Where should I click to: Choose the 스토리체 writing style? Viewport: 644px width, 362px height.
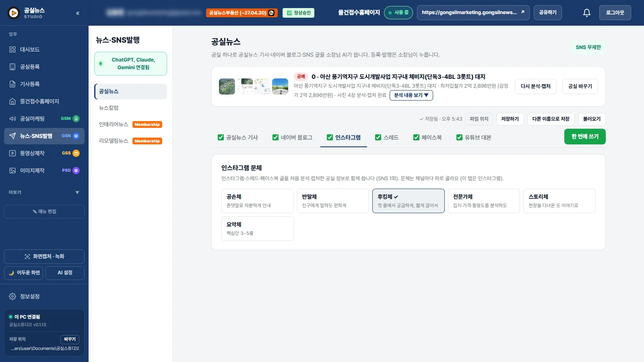tap(559, 201)
